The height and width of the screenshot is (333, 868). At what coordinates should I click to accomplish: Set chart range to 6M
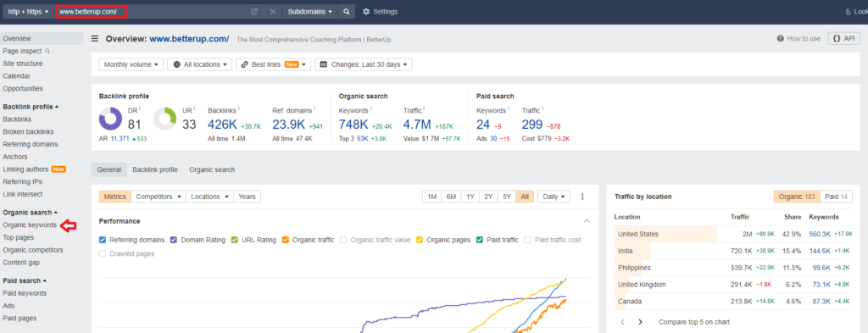[x=451, y=197]
